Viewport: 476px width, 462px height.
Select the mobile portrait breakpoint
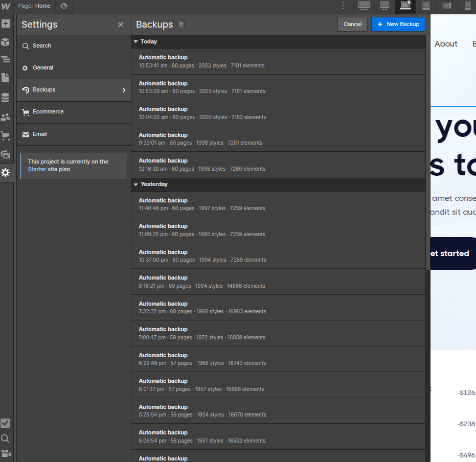[466, 6]
